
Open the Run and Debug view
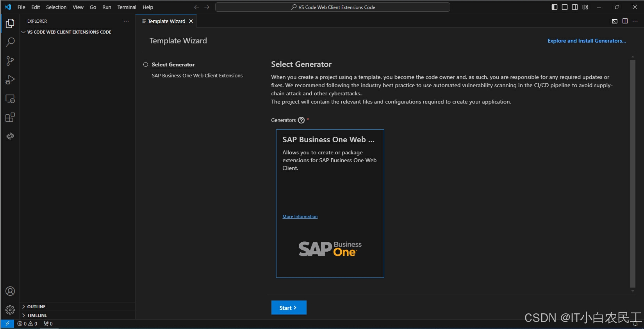10,80
